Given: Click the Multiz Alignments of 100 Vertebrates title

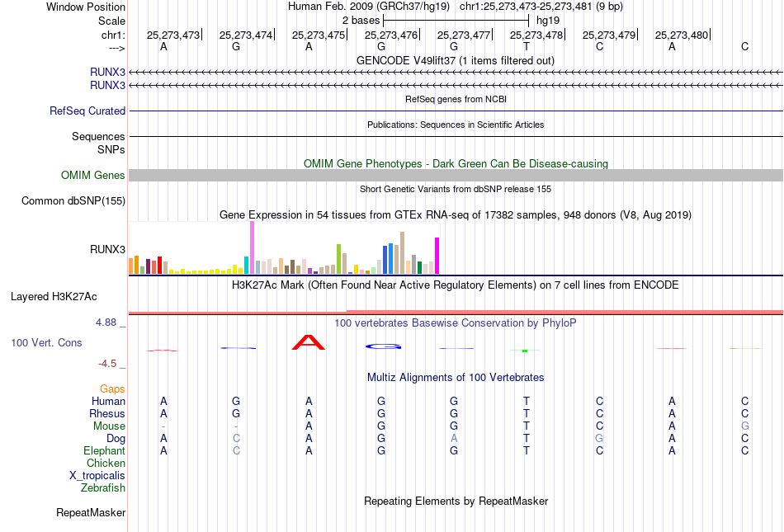Looking at the screenshot, I should [456, 377].
